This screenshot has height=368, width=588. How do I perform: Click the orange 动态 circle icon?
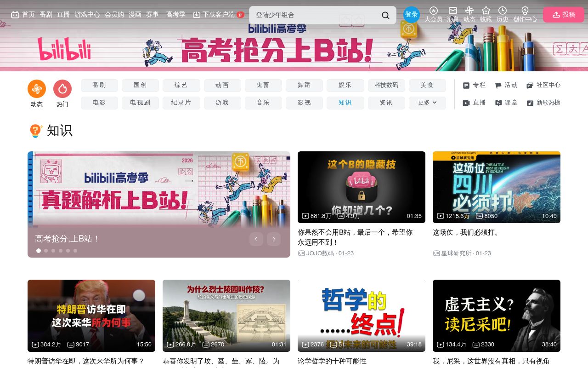point(37,89)
